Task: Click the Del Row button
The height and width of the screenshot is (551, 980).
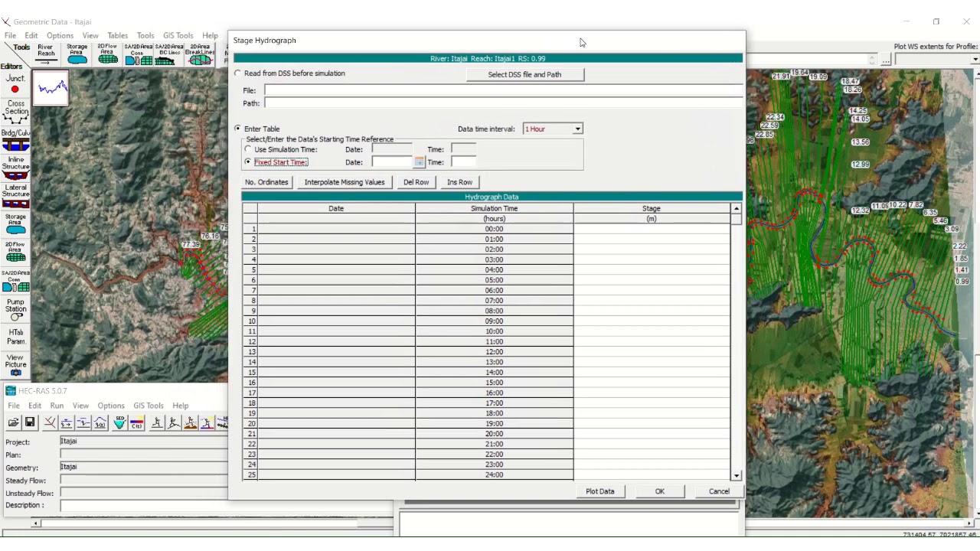Action: pyautogui.click(x=416, y=182)
